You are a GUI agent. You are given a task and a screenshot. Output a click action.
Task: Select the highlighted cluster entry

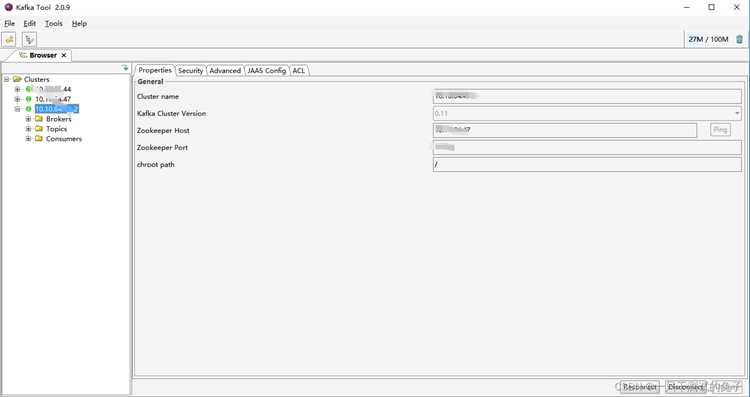tap(57, 109)
